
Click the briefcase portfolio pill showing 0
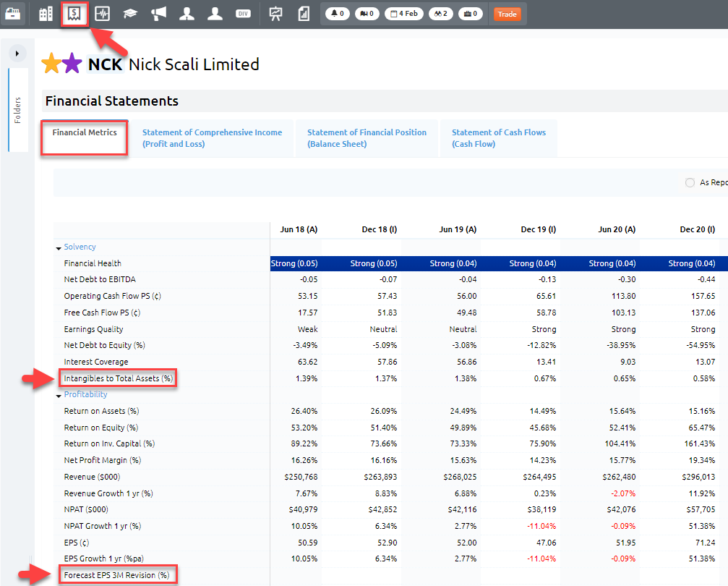pyautogui.click(x=471, y=14)
